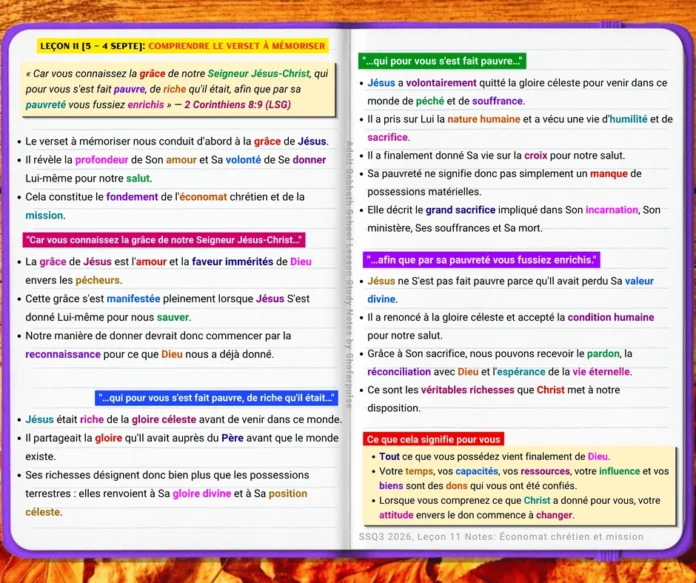This screenshot has width=696, height=583.
Task: Click the purple word "volontairement"
Action: coord(441,83)
